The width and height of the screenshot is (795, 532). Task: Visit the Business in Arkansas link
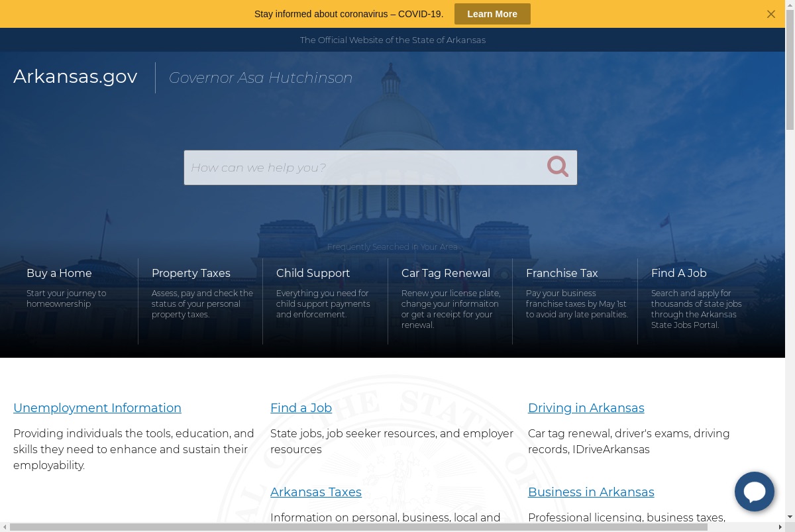591,492
